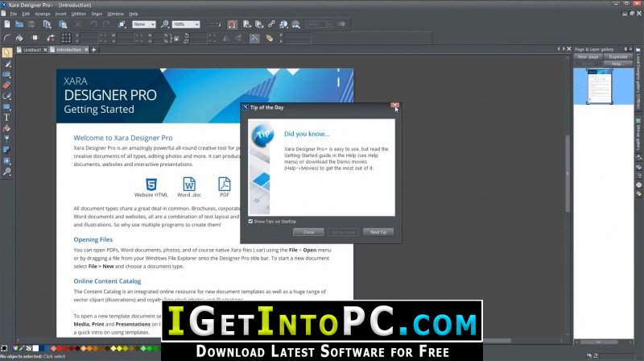Open the Utilities menu
Image resolution: width=644 pixels, height=361 pixels.
pos(78,14)
